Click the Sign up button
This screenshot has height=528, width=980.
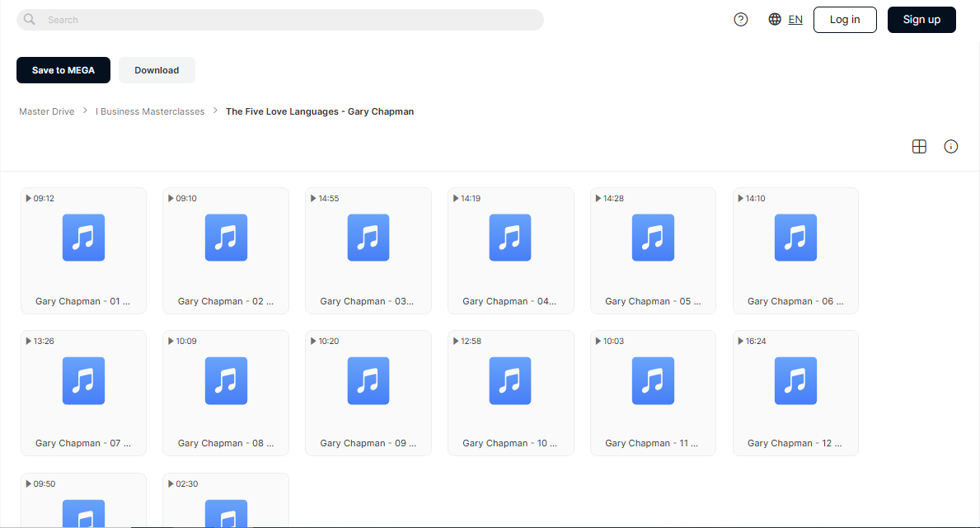click(x=921, y=20)
